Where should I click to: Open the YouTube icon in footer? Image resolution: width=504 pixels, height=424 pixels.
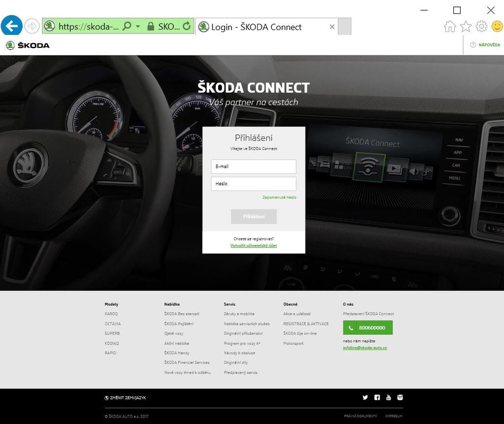click(x=389, y=397)
